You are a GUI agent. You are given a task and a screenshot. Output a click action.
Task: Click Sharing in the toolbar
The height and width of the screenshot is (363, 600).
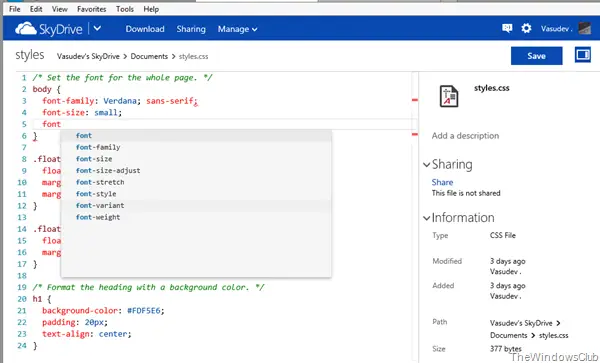pos(191,29)
